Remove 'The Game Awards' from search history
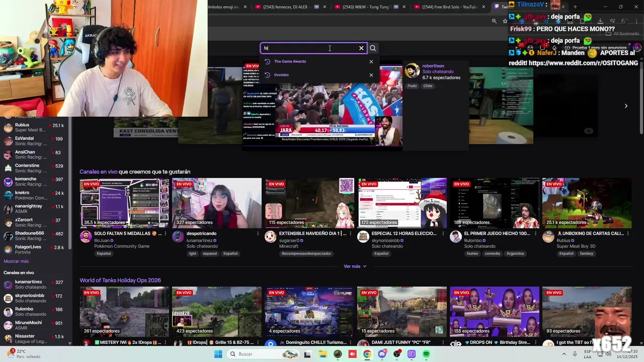The image size is (644, 362). (371, 62)
